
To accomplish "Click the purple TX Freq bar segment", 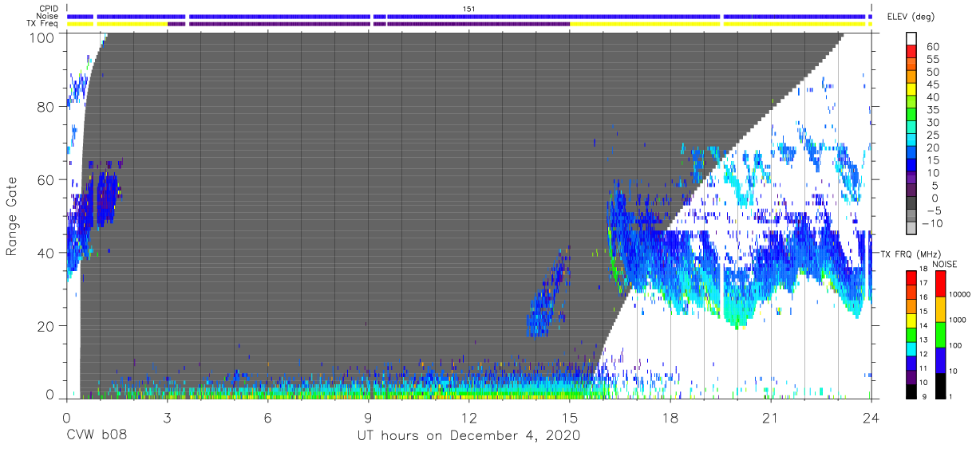I will point(369,24).
